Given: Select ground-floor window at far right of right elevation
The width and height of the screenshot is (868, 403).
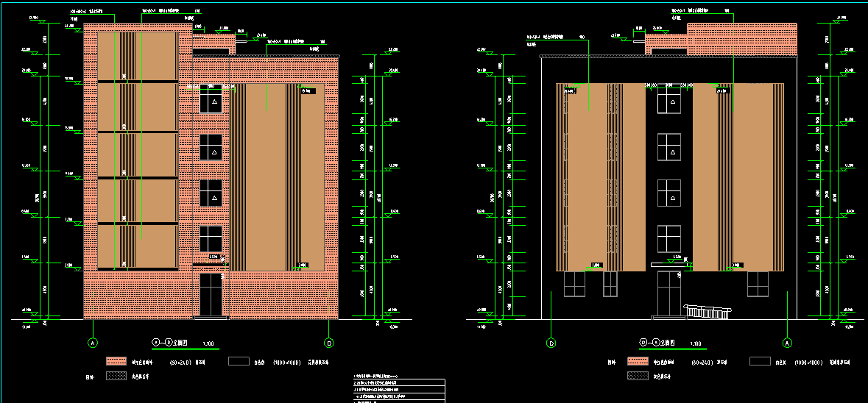Looking at the screenshot, I should pyautogui.click(x=758, y=285).
